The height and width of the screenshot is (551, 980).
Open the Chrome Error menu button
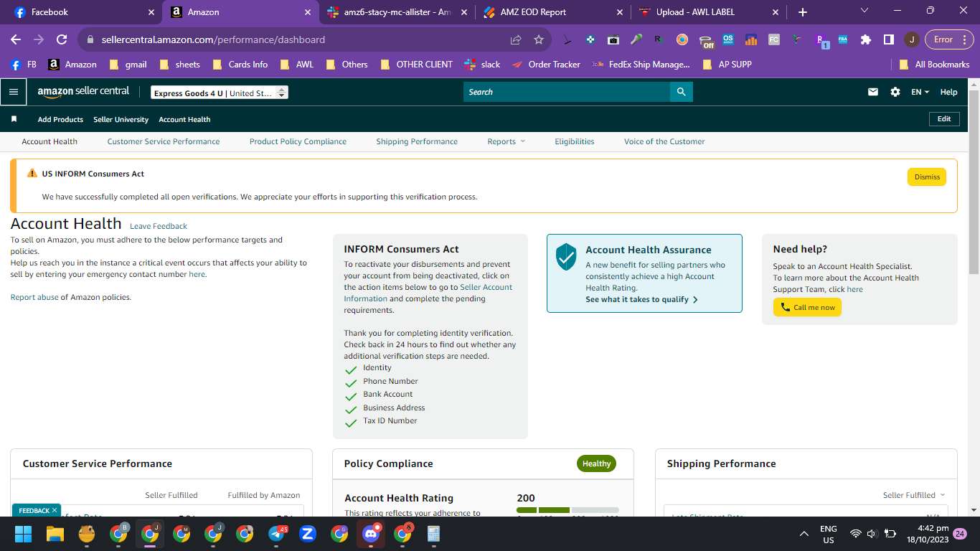pyautogui.click(x=948, y=39)
